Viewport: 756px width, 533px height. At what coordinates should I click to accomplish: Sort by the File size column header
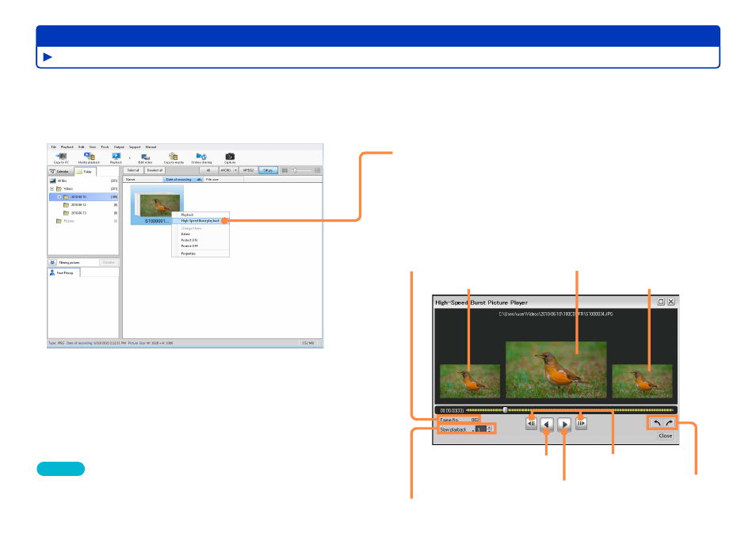tap(223, 179)
